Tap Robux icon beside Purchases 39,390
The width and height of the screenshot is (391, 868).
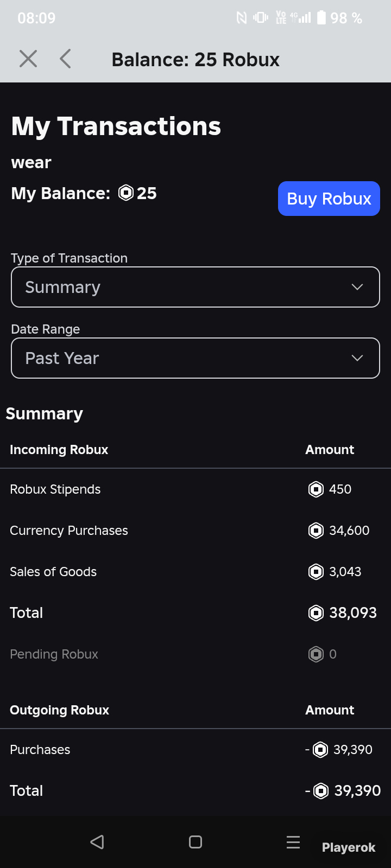click(x=320, y=750)
